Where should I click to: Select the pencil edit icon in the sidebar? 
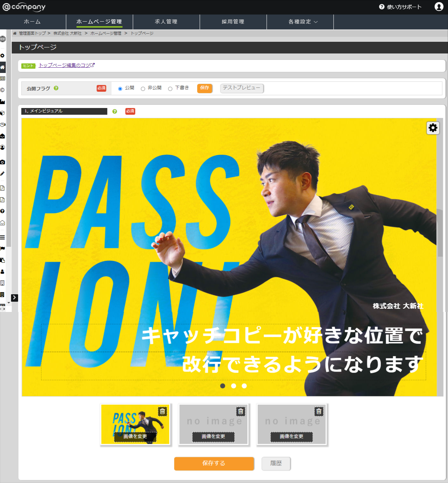coord(2,174)
